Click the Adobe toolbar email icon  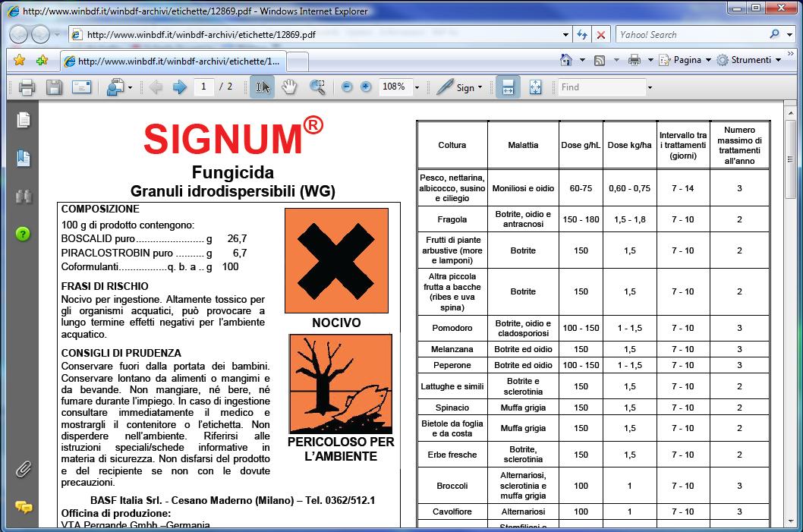pyautogui.click(x=81, y=87)
